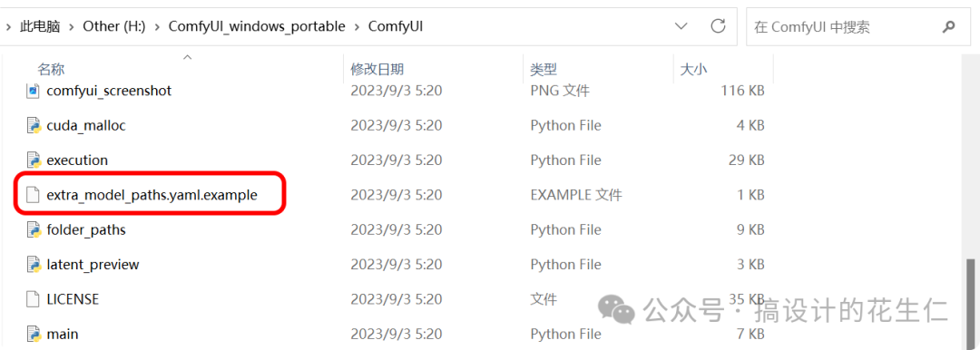Expand the address bar history dropdown
Screen dimensions: 980x350
pos(681,26)
